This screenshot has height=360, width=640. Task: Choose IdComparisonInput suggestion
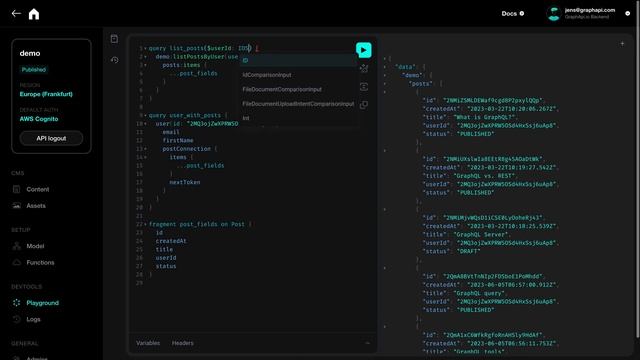pos(298,75)
